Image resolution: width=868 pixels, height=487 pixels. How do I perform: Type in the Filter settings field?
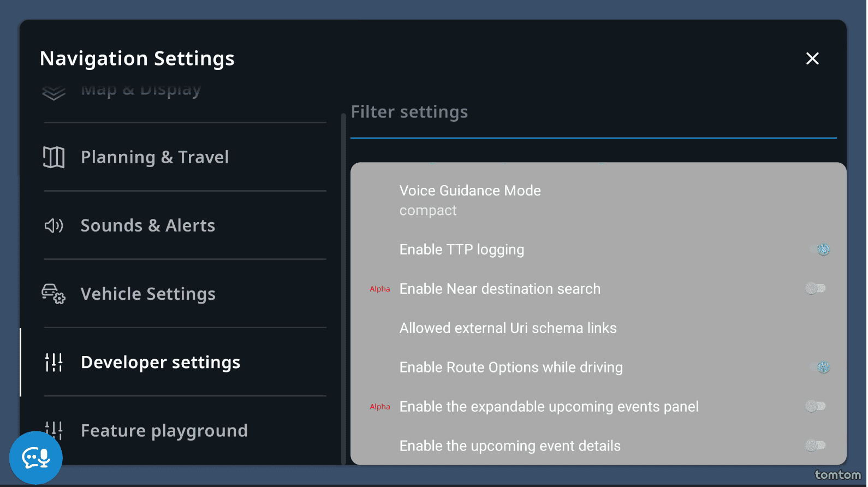(x=593, y=112)
